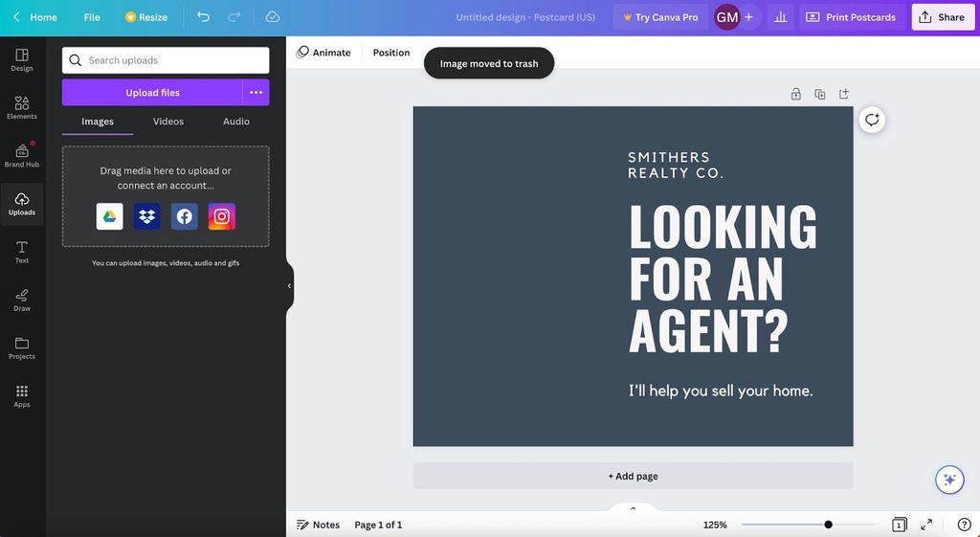Switch to the Audio tab

point(236,122)
